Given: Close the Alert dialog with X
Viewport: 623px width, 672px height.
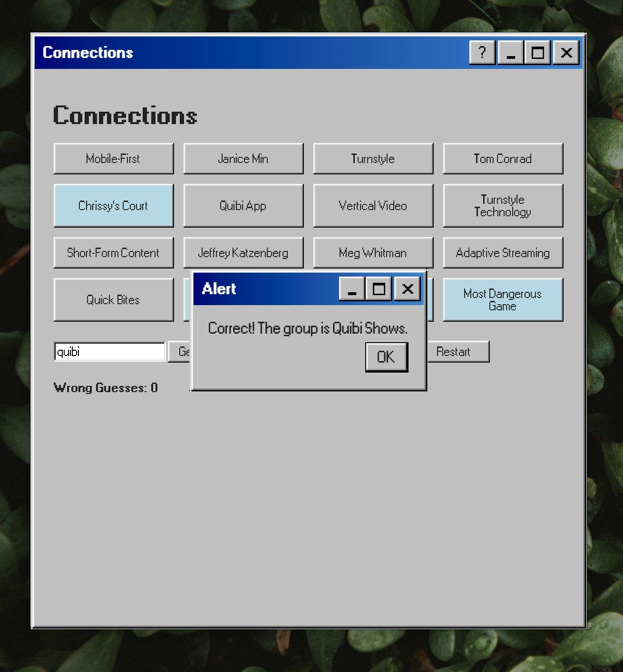Looking at the screenshot, I should pyautogui.click(x=407, y=289).
